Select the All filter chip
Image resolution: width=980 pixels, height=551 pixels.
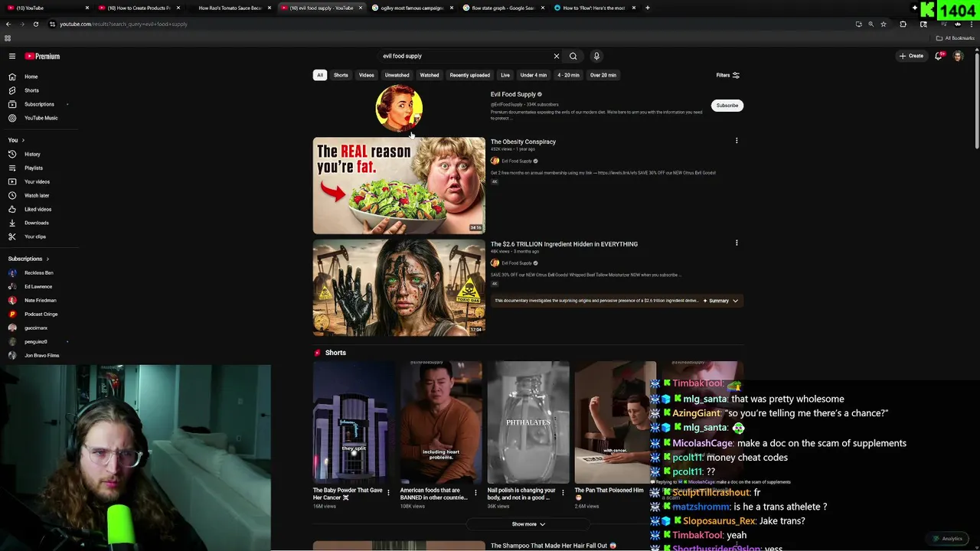point(320,75)
